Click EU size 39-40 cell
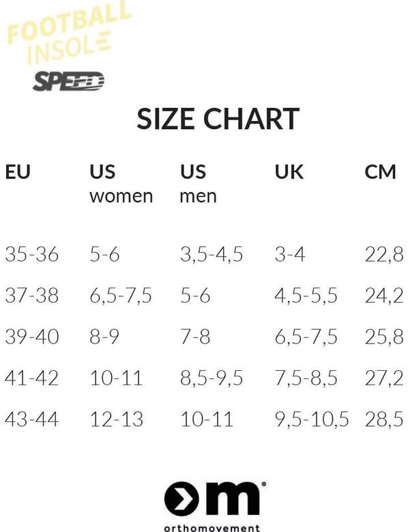The image size is (408, 532). point(32,337)
